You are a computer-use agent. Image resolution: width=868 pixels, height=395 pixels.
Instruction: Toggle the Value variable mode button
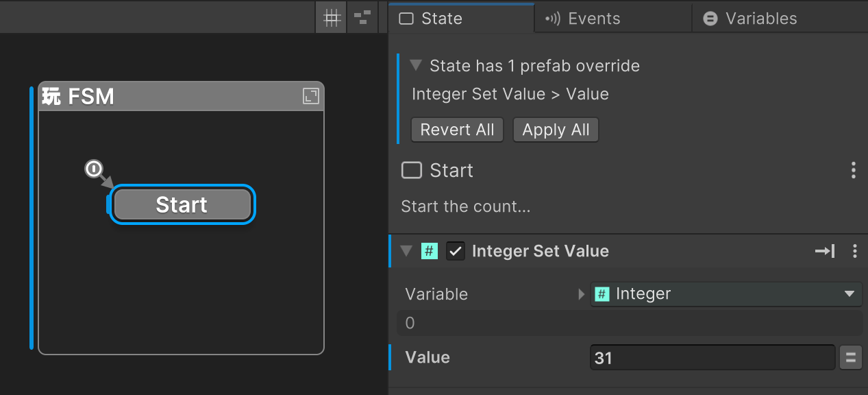[x=851, y=357]
